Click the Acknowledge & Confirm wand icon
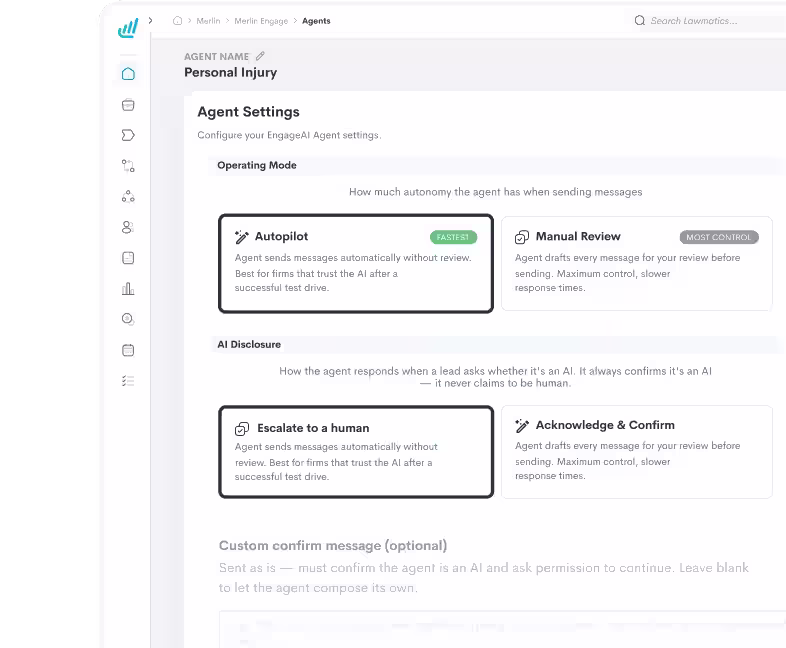The height and width of the screenshot is (648, 786). 522,425
